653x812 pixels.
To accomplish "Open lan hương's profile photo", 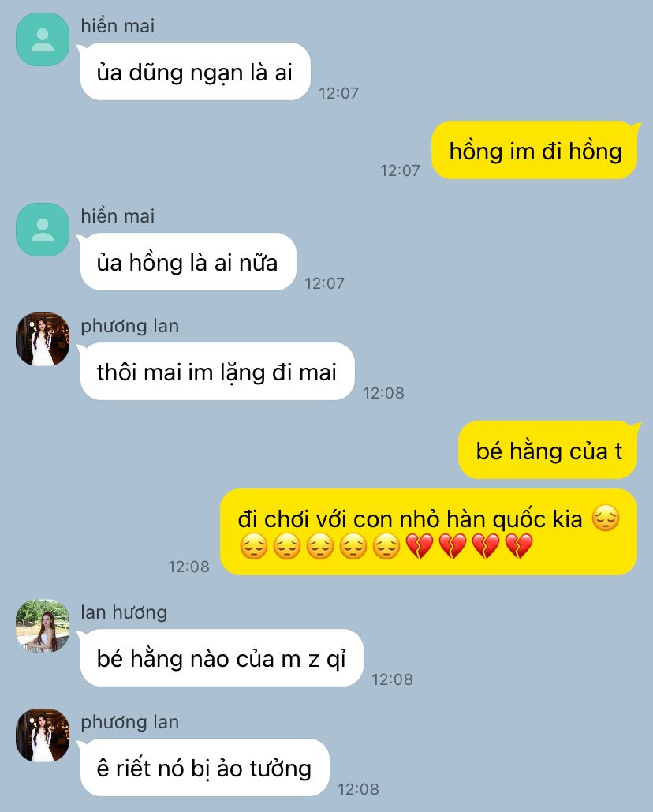I will tap(43, 626).
